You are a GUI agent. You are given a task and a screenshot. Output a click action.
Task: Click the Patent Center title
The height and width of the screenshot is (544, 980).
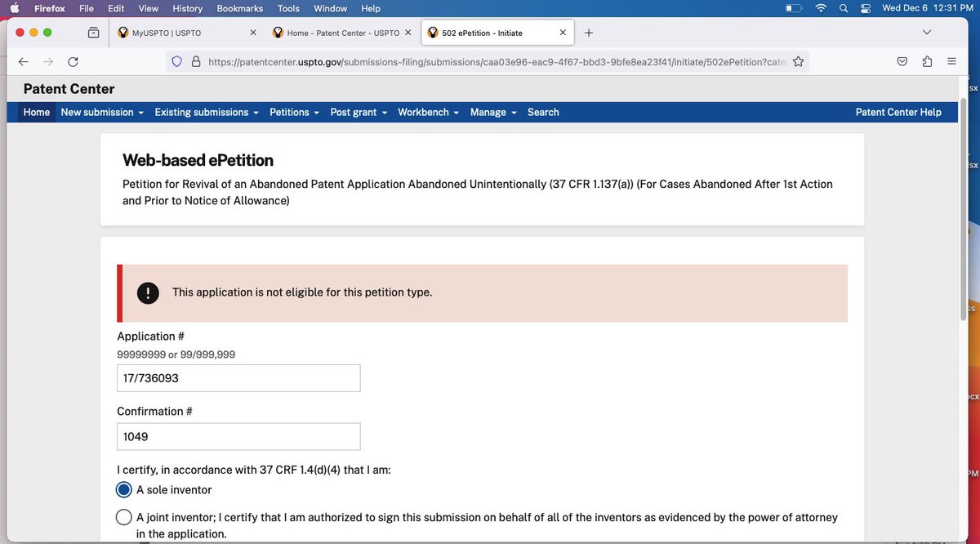click(x=69, y=89)
